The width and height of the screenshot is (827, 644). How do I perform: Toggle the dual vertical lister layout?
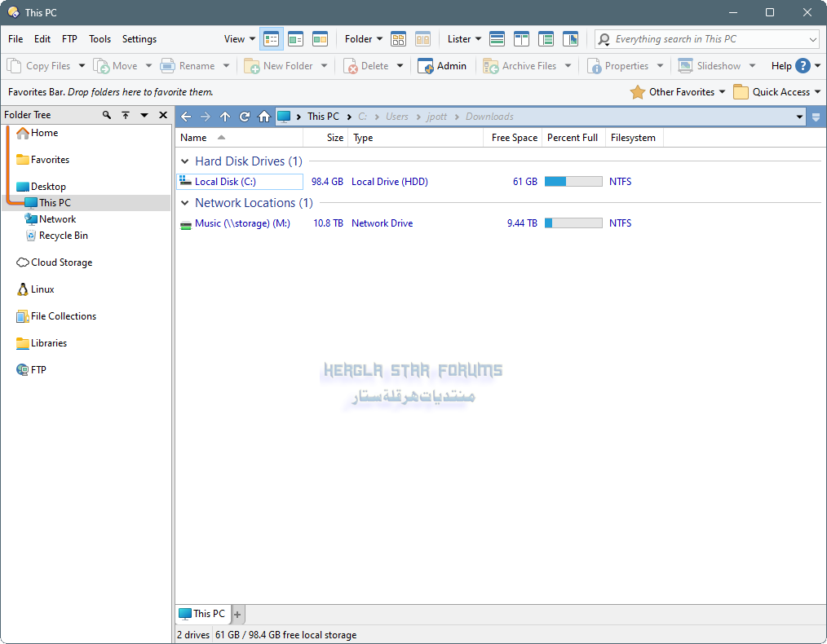[522, 39]
